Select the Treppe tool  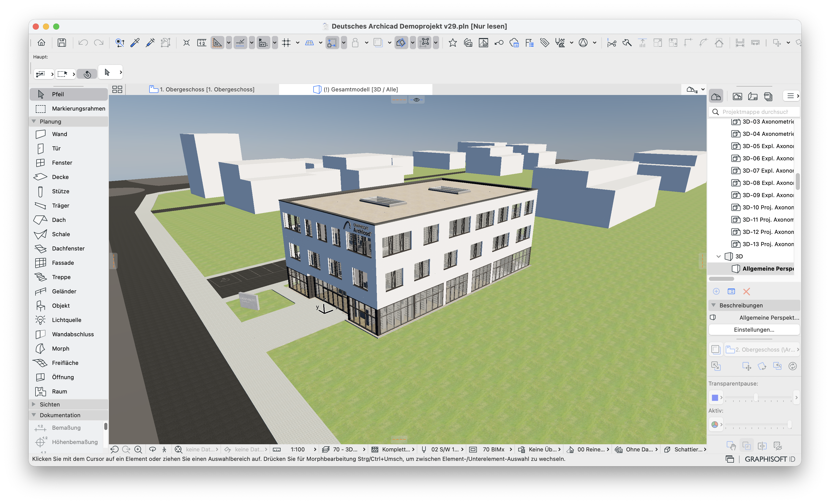(x=69, y=277)
